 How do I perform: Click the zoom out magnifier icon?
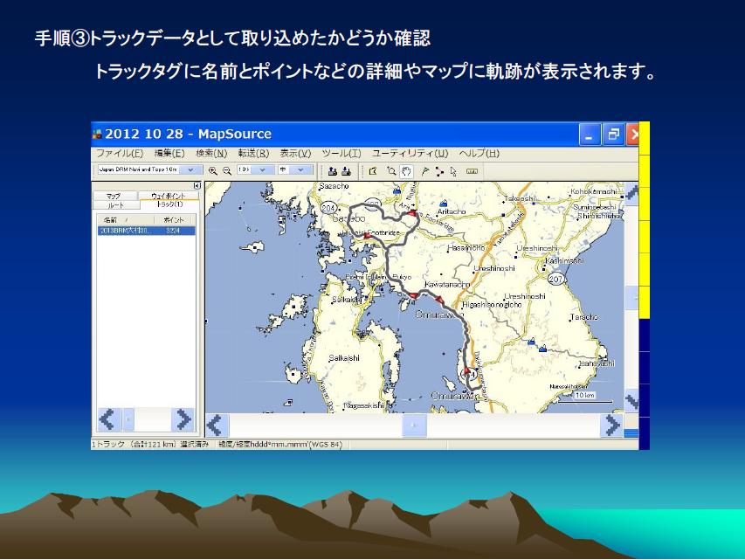227,170
